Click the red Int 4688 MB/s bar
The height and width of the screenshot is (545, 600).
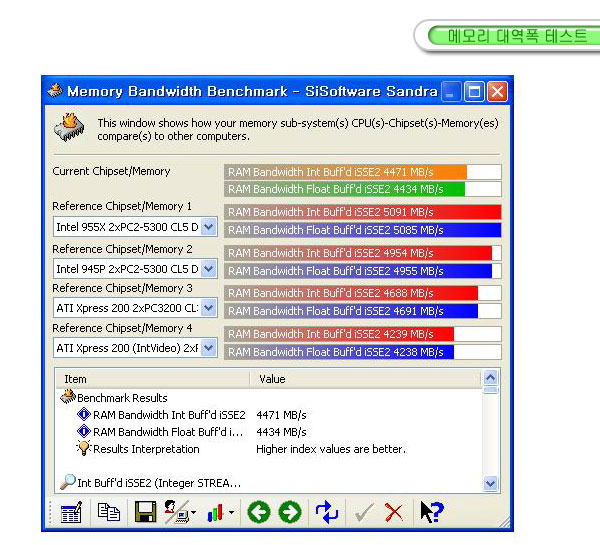[351, 293]
